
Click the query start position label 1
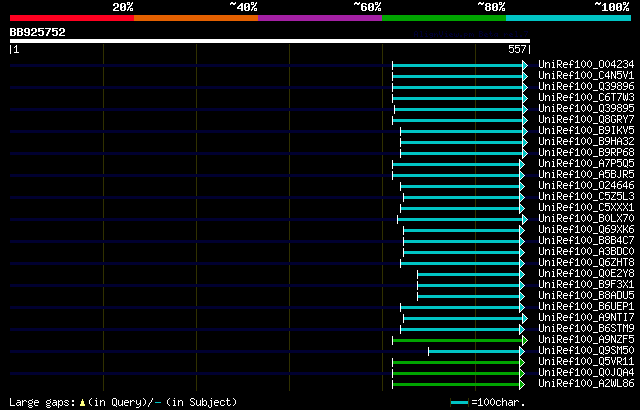16,49
